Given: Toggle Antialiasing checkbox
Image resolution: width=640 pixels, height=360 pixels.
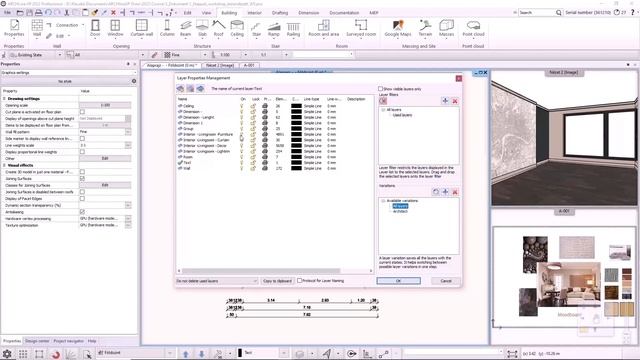Looking at the screenshot, I should coord(82,212).
